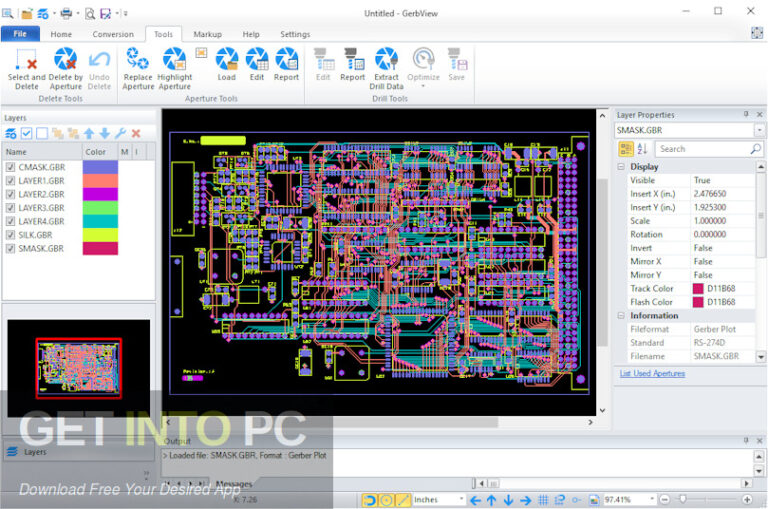Switch to the Conversion tab
The height and width of the screenshot is (509, 768).
pos(113,34)
